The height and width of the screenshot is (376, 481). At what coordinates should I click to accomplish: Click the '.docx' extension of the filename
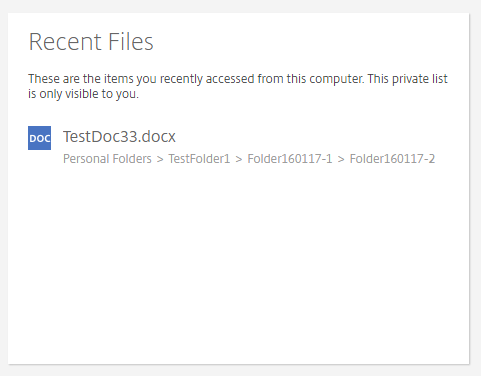(x=157, y=137)
